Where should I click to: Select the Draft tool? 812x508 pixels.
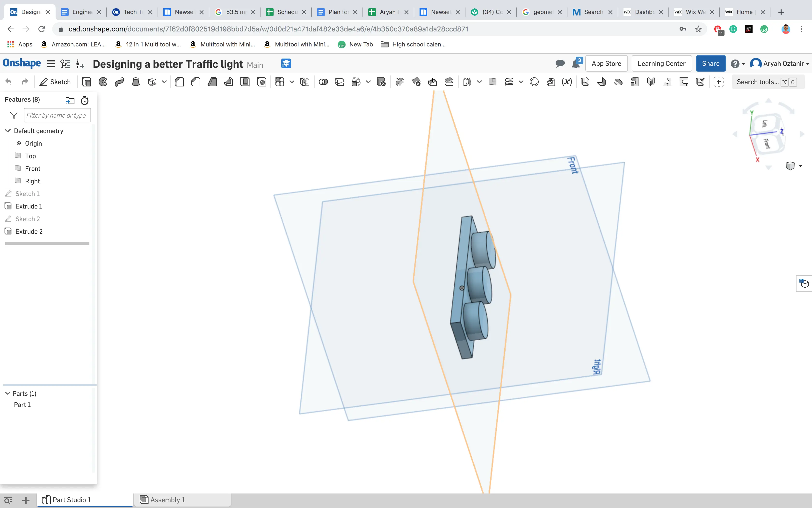pos(212,82)
